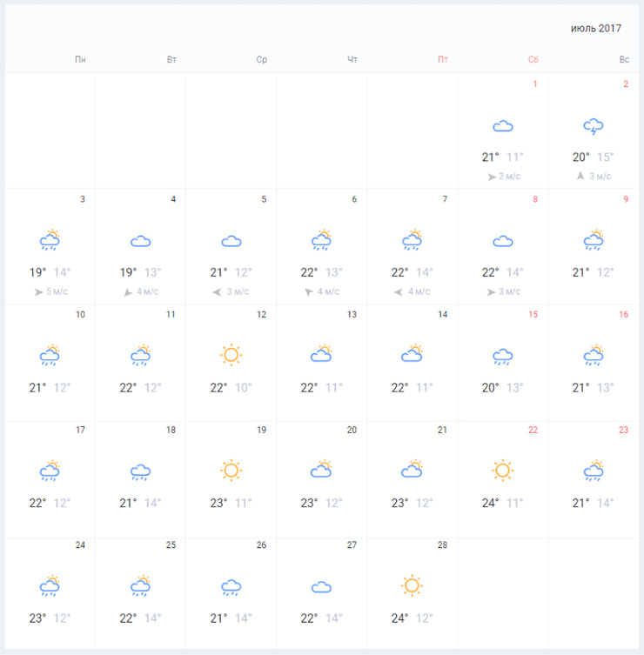Click the sun-and-rain icon on July 3

tap(50, 240)
